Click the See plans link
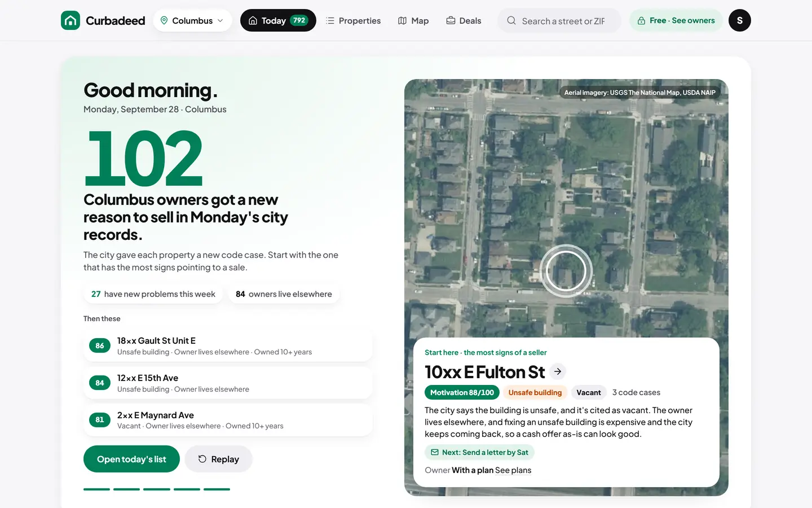The height and width of the screenshot is (508, 812). coord(513,470)
